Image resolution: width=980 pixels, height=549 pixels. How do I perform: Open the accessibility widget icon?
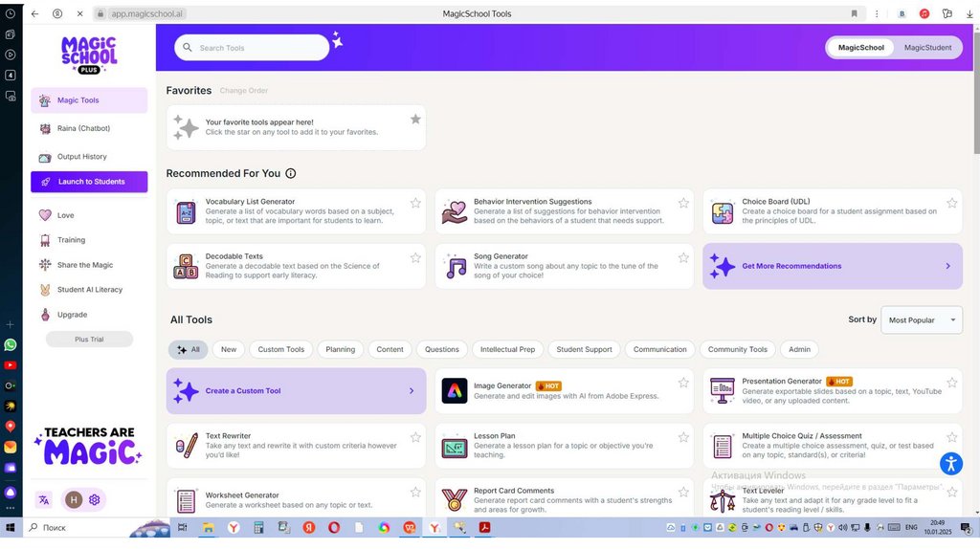(950, 464)
